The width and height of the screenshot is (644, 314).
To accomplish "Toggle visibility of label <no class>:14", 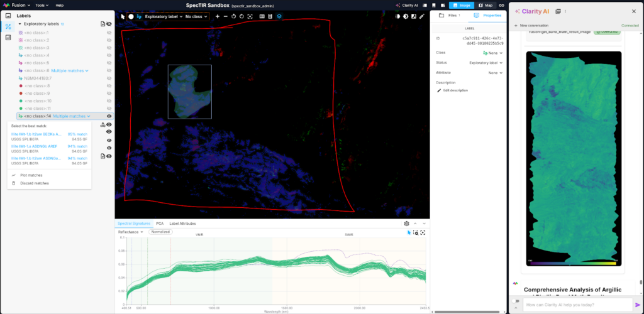I will (109, 116).
